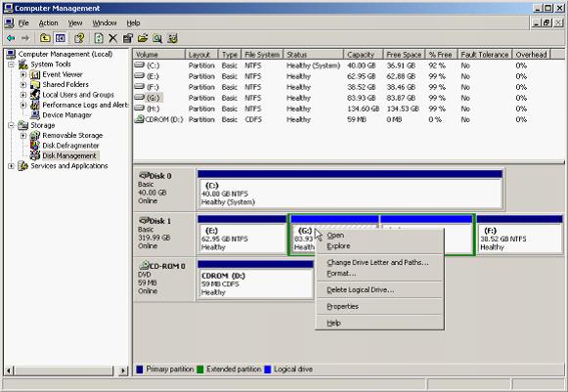Click the Up one level toolbar icon
The width and height of the screenshot is (568, 392).
pyautogui.click(x=45, y=38)
